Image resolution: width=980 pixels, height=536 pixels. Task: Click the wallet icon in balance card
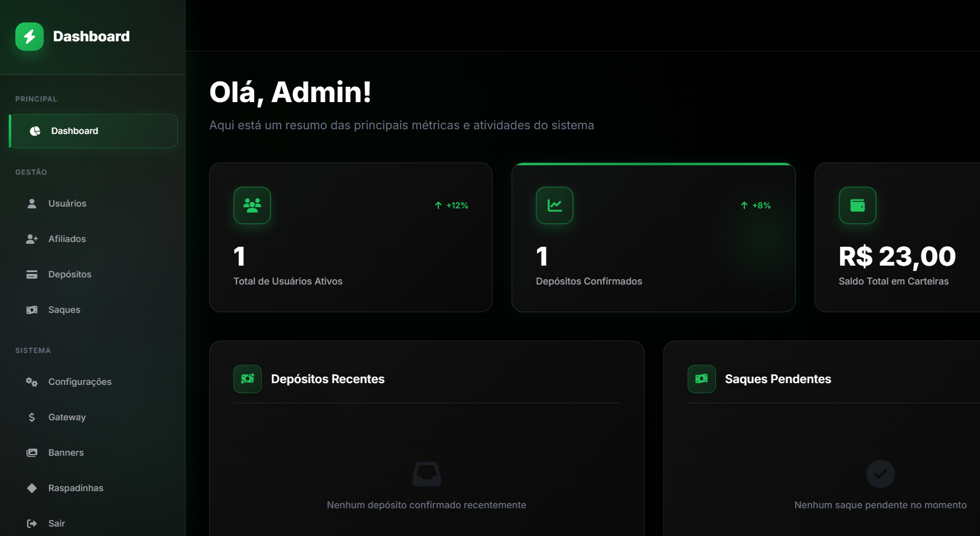coord(857,205)
